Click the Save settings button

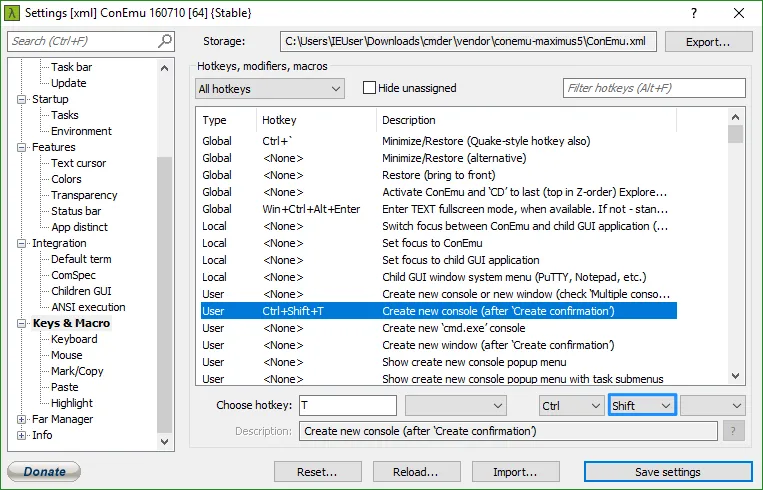click(667, 472)
